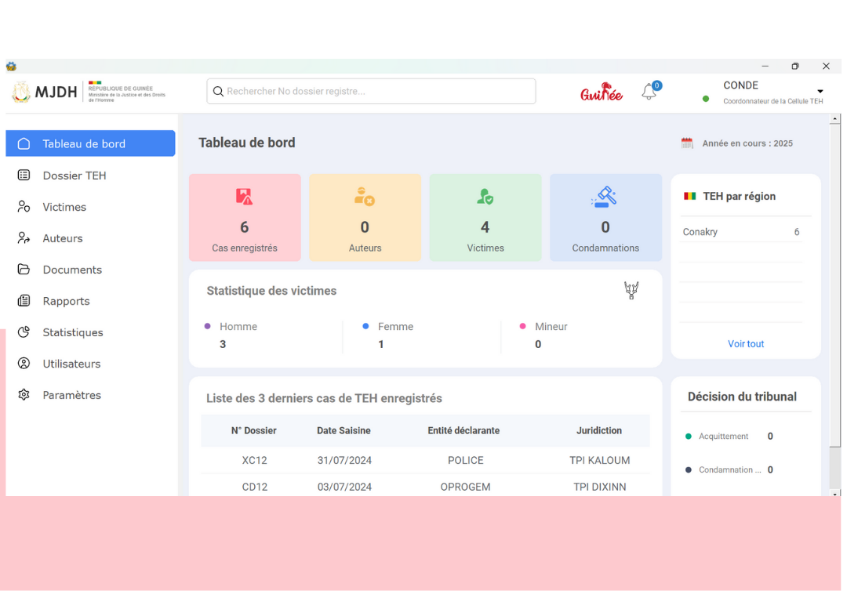The width and height of the screenshot is (847, 616).
Task: Click the MJDH logo in header
Action: (45, 92)
